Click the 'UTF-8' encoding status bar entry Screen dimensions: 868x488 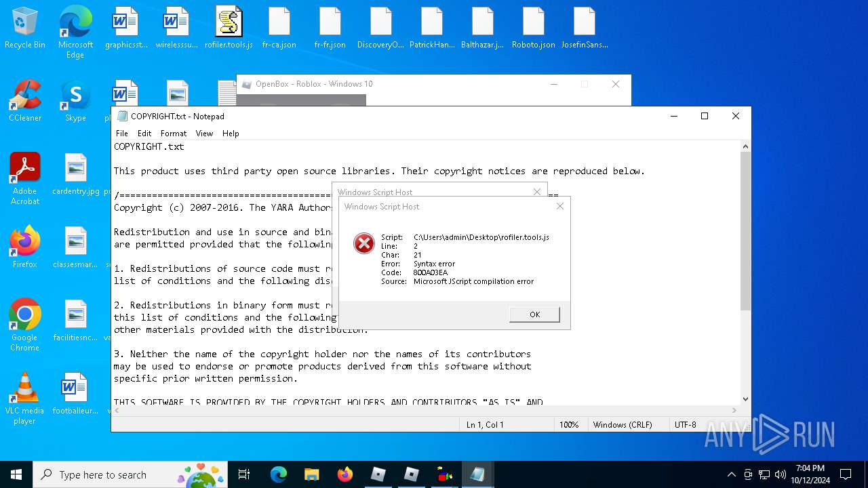point(685,425)
